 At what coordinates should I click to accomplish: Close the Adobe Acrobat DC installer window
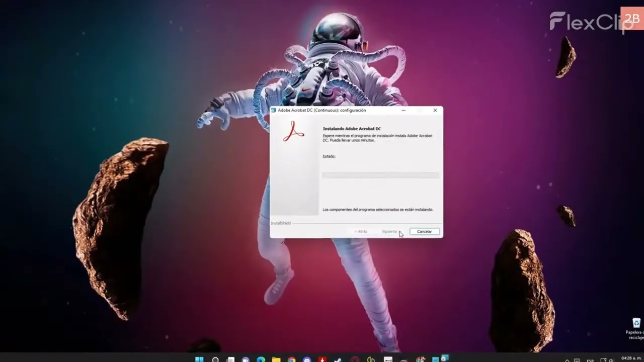[x=435, y=110]
